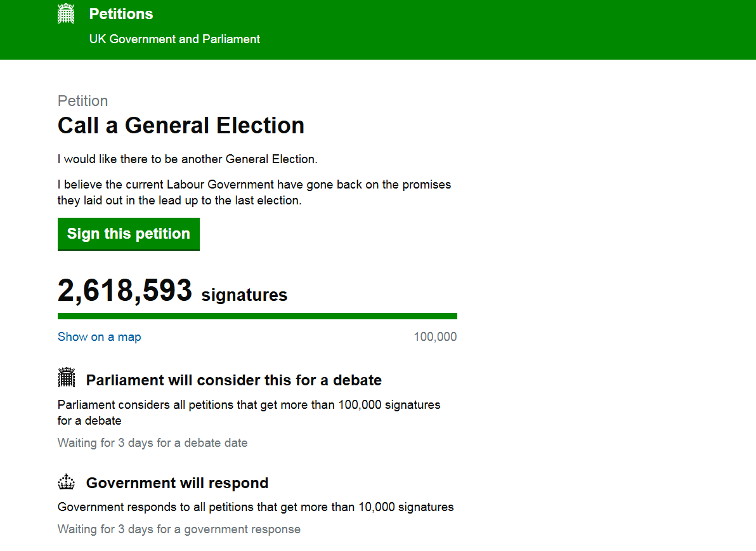Open the Show on a map link
This screenshot has height=551, width=756.
[100, 337]
